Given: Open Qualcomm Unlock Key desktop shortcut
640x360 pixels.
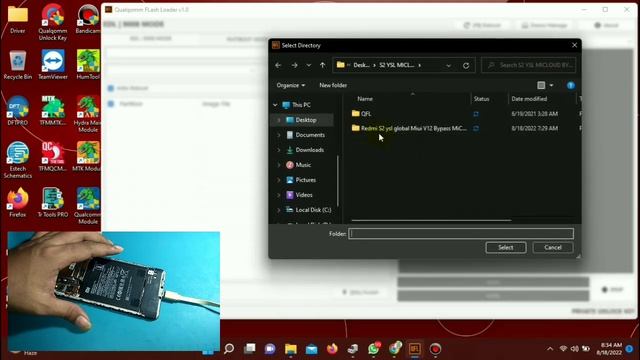Looking at the screenshot, I should click(53, 22).
